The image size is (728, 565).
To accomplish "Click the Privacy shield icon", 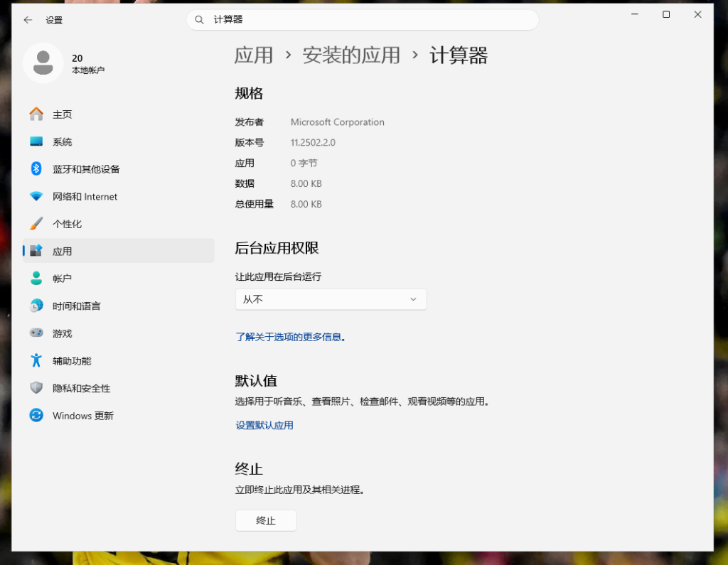I will 36,387.
